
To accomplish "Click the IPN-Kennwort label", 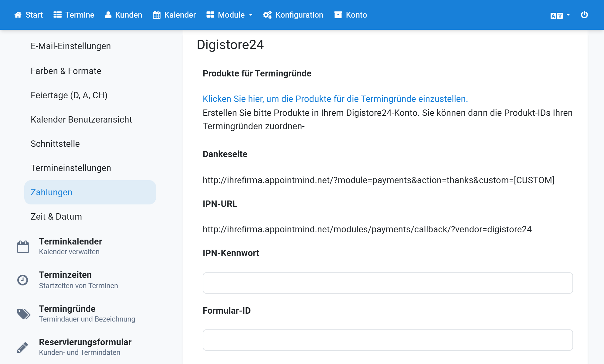I will pyautogui.click(x=231, y=253).
